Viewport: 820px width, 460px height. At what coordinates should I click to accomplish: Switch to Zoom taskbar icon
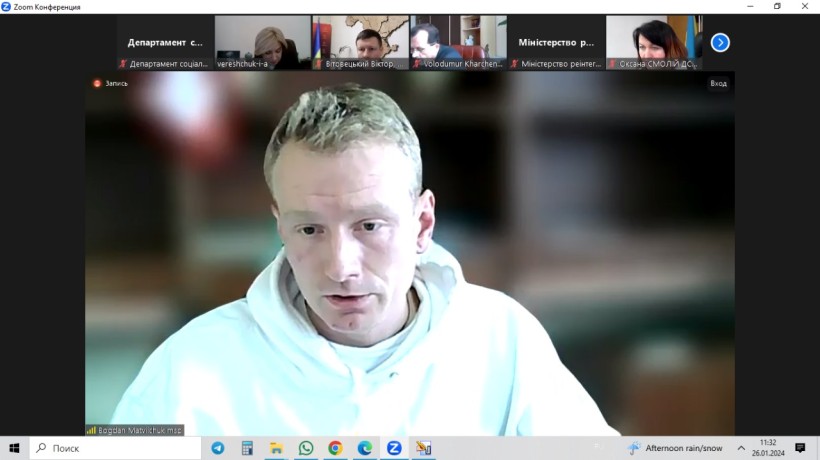click(394, 448)
